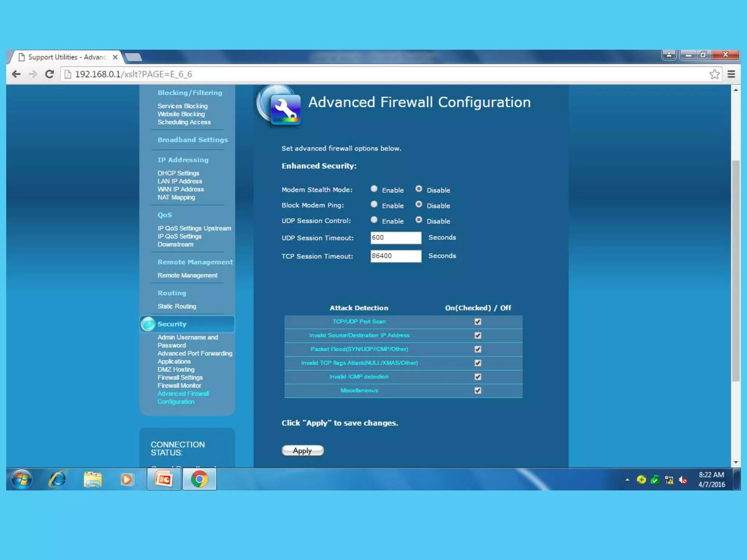Open Windows Explorer folder icon in taskbar
The image size is (747, 560).
93,479
